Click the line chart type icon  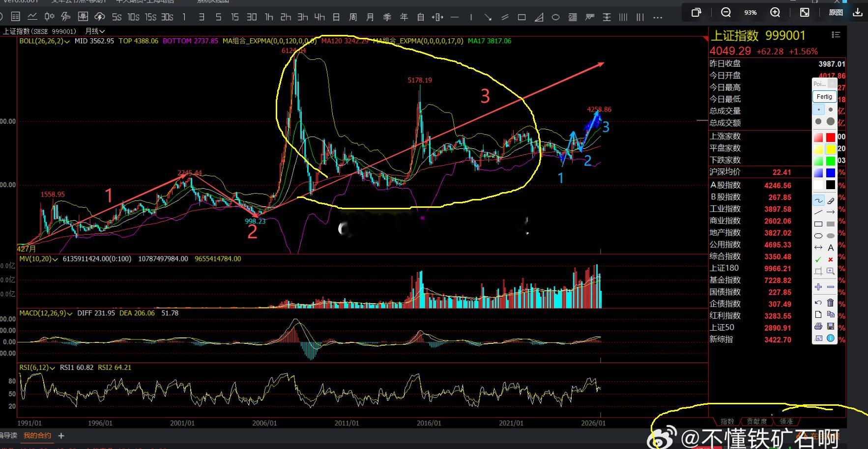click(32, 17)
